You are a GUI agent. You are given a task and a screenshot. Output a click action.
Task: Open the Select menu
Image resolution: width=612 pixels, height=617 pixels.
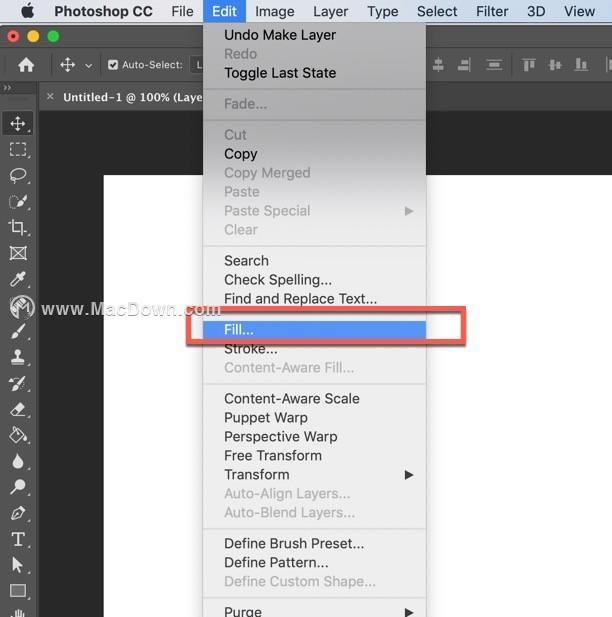(x=437, y=11)
